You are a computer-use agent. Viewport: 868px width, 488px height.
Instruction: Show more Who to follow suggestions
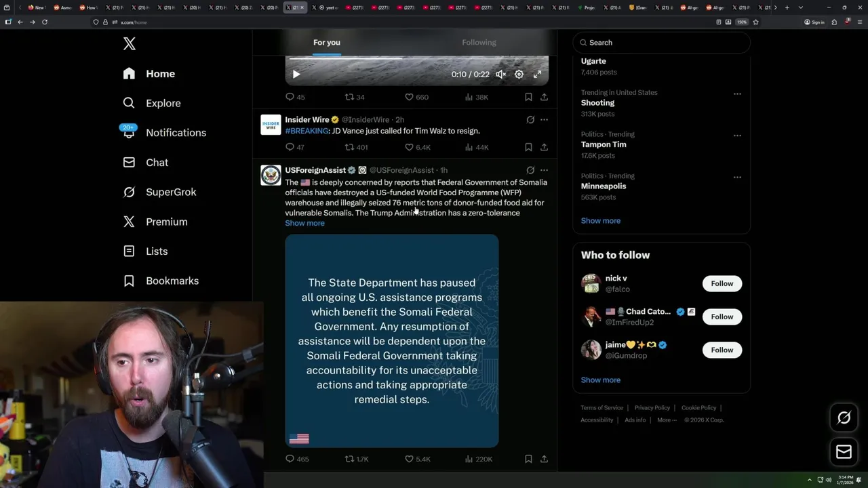pos(600,380)
